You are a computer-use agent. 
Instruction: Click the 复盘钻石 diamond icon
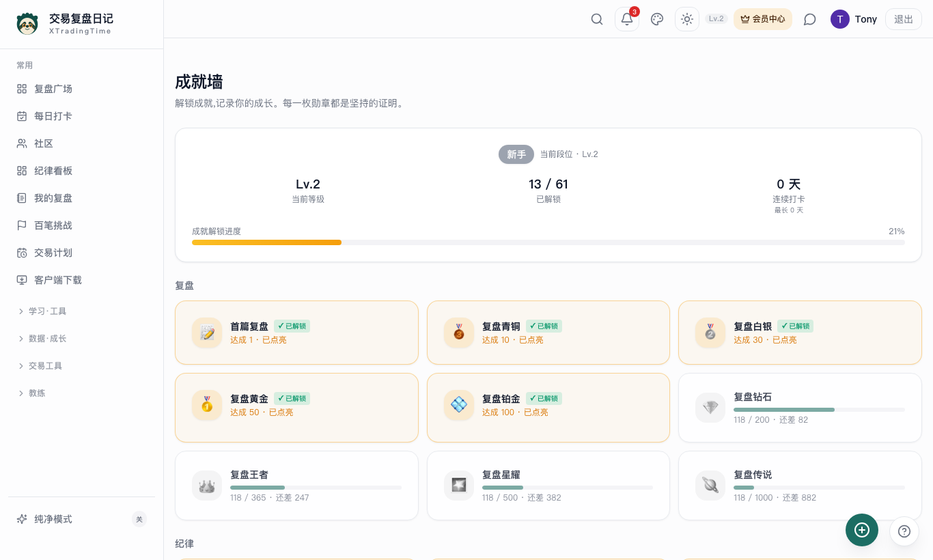point(710,408)
